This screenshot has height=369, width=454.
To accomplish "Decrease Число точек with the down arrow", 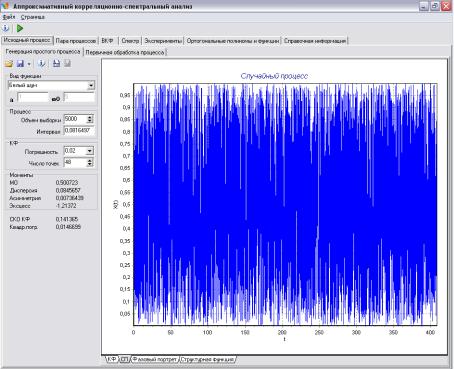I will tap(90, 165).
